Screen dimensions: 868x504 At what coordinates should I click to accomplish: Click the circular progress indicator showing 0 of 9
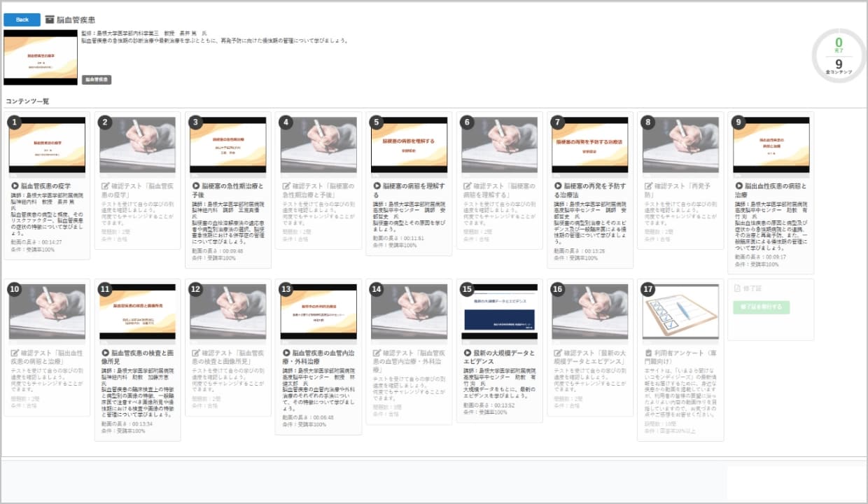point(839,55)
